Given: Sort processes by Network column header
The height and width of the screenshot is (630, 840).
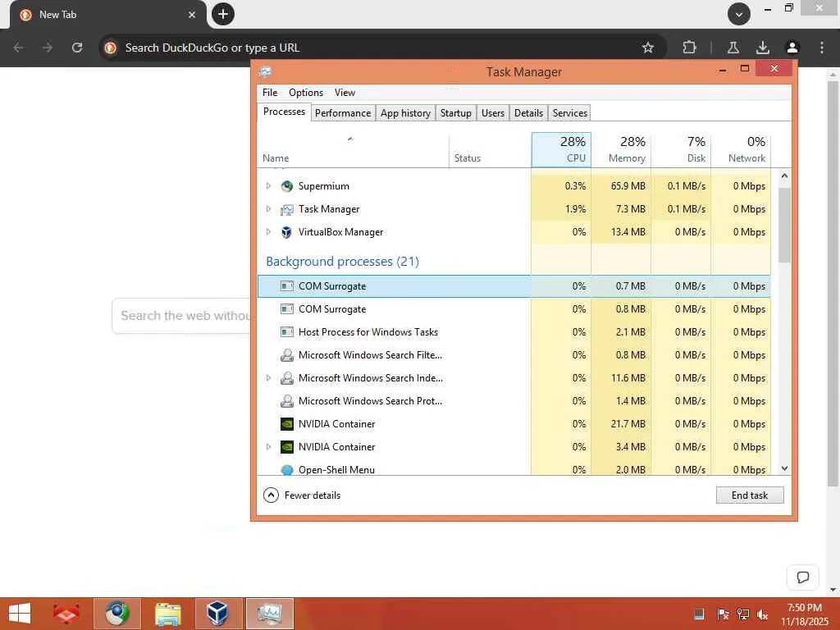Looking at the screenshot, I should (x=742, y=150).
